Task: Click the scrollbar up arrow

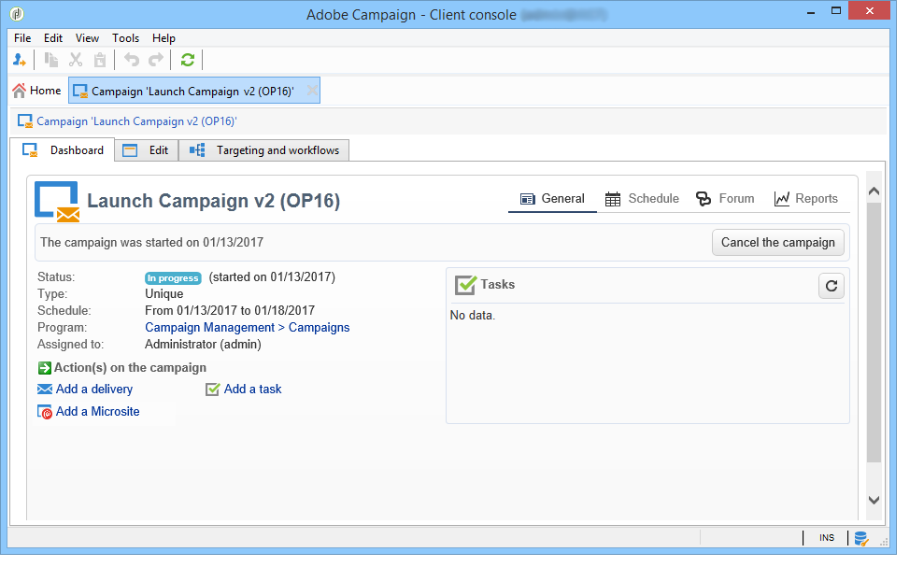Action: 874,191
